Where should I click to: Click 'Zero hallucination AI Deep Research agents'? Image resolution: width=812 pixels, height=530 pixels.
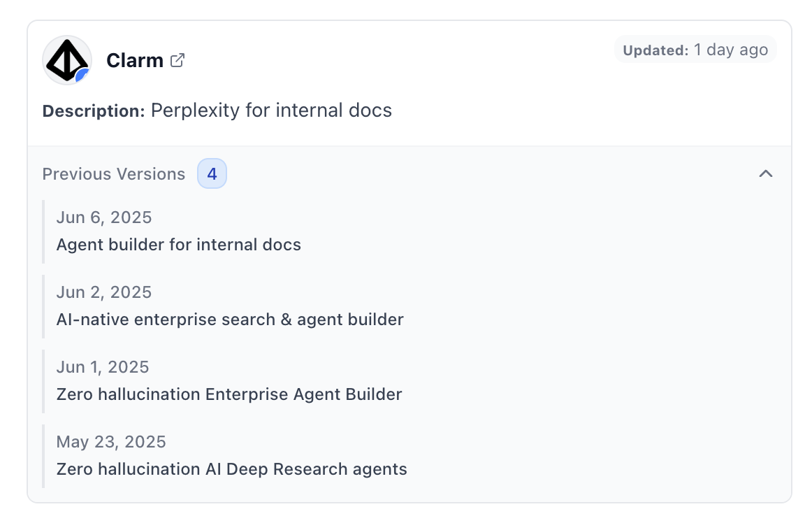(x=231, y=469)
